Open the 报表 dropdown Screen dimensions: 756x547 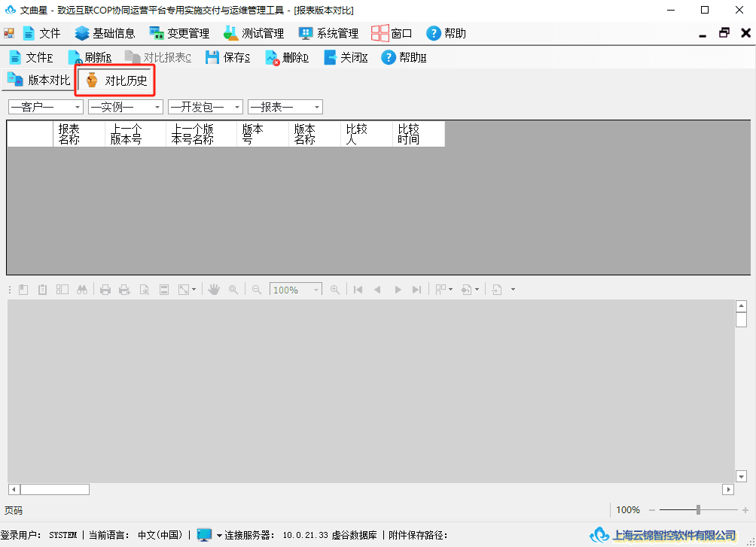[285, 107]
